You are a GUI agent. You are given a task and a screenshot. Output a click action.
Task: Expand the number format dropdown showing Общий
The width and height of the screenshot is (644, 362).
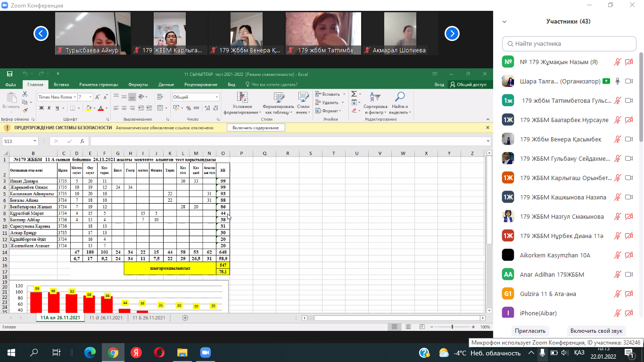216,97
